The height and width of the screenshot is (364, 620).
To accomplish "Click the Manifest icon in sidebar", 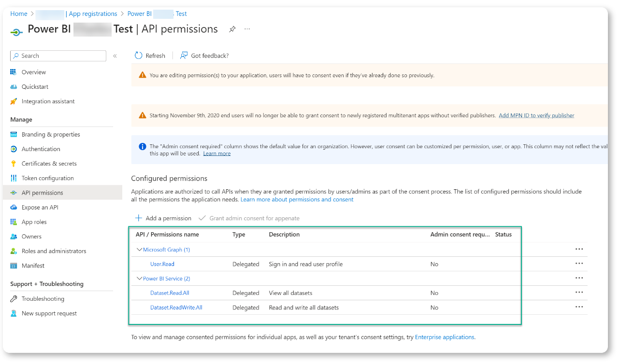I will point(14,266).
